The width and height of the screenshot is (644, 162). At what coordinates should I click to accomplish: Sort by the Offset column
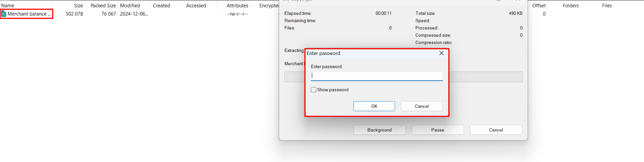[539, 6]
